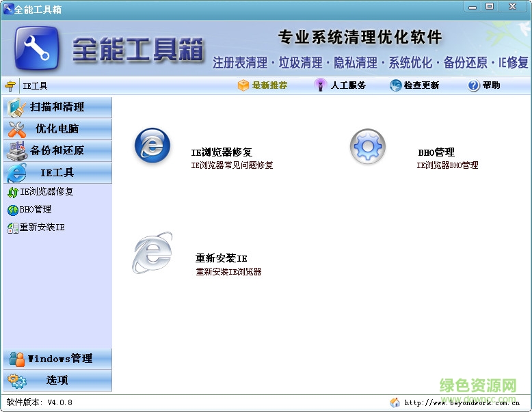Image resolution: width=532 pixels, height=412 pixels.
Task: Open the IE浏览器修复 title in main panel
Action: coord(222,152)
